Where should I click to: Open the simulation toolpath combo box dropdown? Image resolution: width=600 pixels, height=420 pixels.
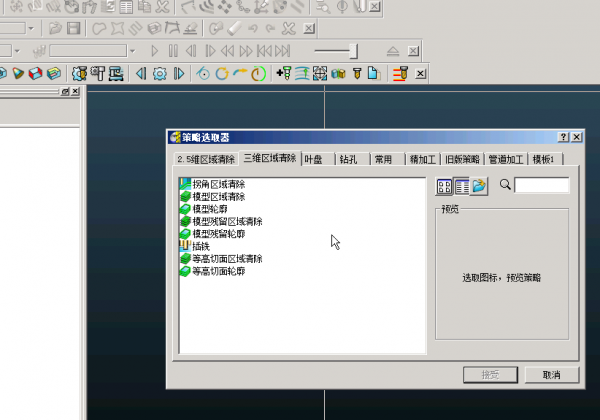pyautogui.click(x=132, y=50)
